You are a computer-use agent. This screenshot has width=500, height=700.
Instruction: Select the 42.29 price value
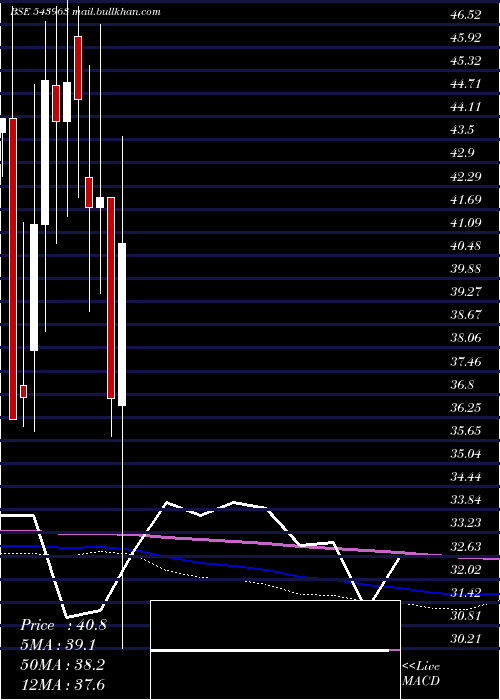click(466, 176)
